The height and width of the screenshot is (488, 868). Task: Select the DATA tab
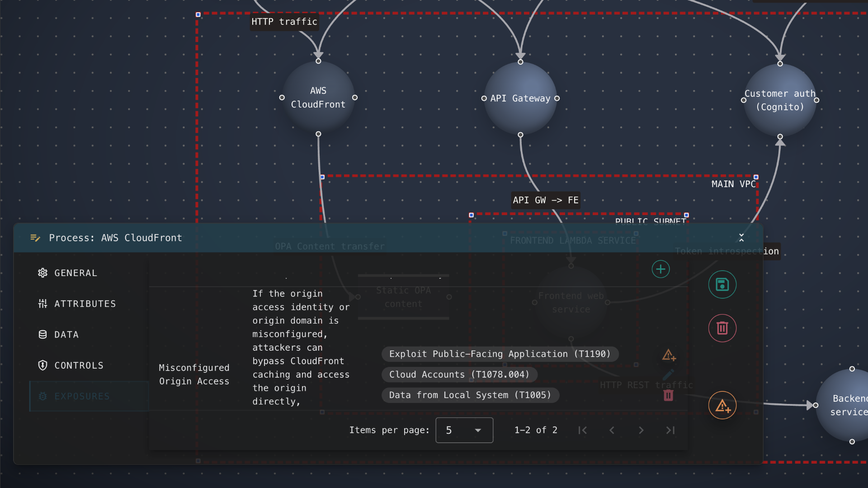tap(66, 335)
